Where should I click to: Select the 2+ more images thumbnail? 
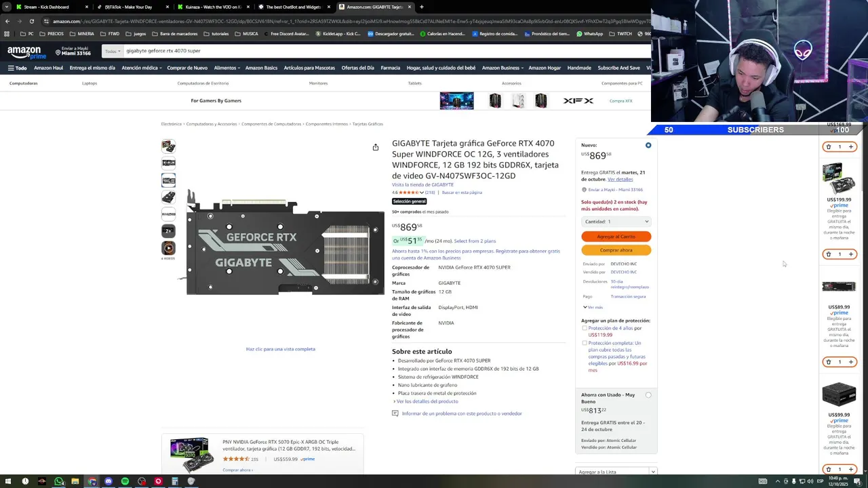[168, 230]
